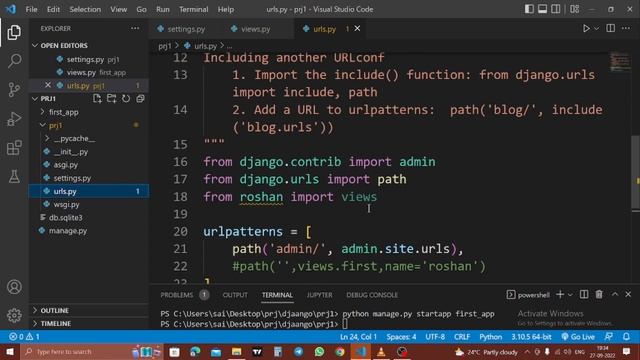Viewport: 640px width, 360px height.
Task: Close urls.py in Open Editors list
Action: click(x=48, y=85)
